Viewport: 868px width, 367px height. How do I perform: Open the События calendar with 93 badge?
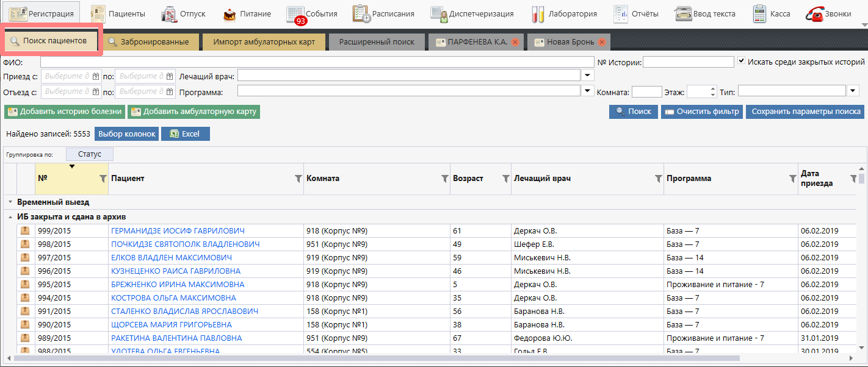pos(312,13)
